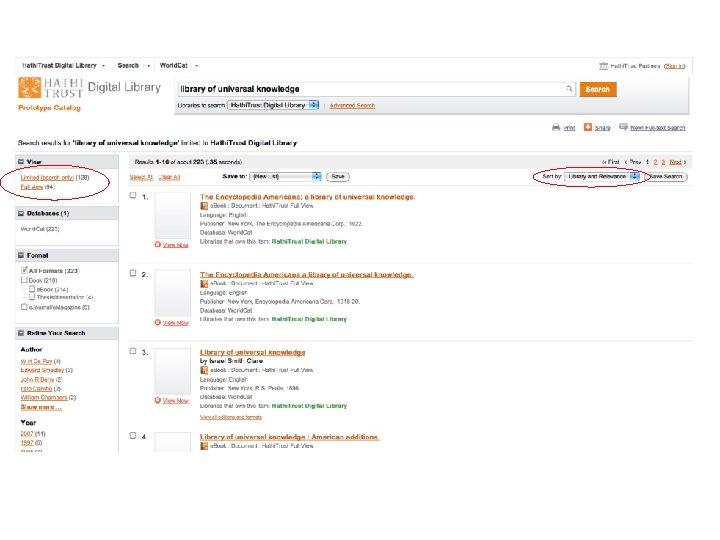Click WorldCat (223) database entry

40,229
